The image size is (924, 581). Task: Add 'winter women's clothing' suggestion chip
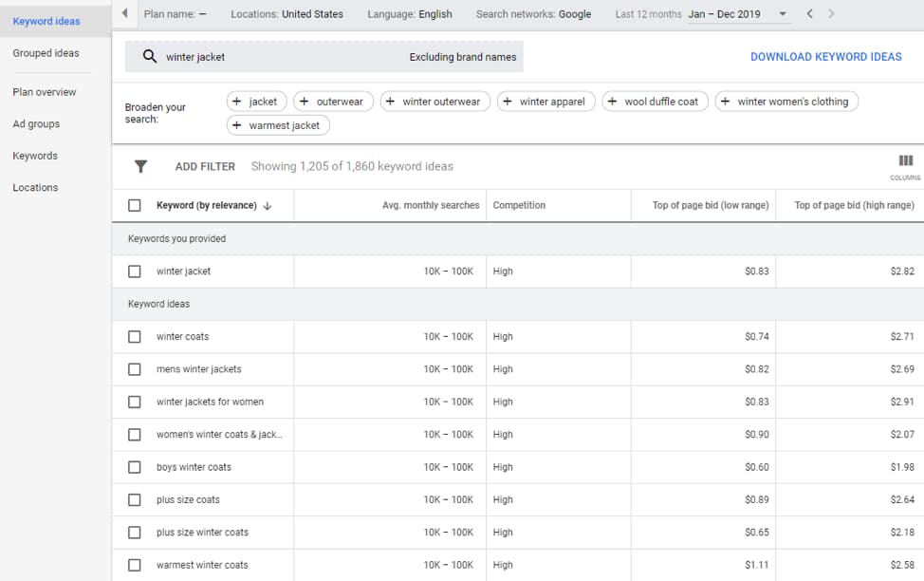[786, 102]
